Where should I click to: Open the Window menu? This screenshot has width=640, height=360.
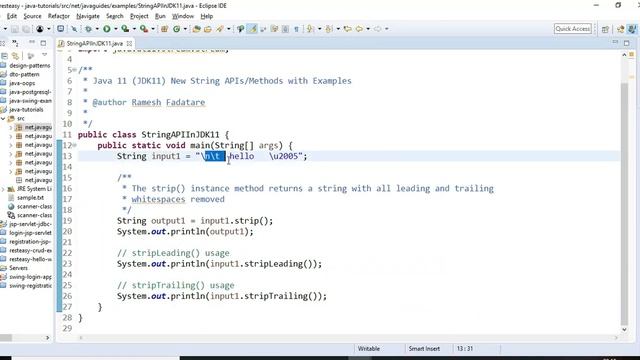pos(183,16)
